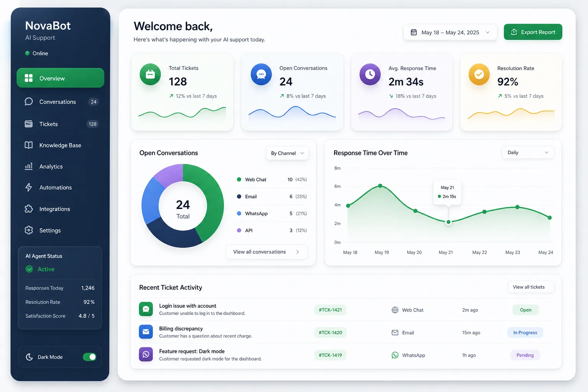Image resolution: width=588 pixels, height=392 pixels.
Task: Turn off the Dark Mode switch
Action: (x=90, y=357)
